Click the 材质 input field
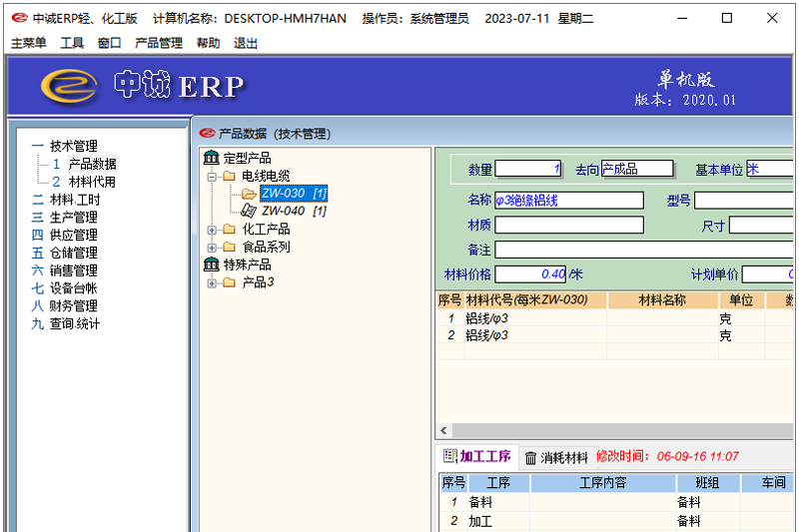Viewport: 799px width, 532px height. (569, 225)
